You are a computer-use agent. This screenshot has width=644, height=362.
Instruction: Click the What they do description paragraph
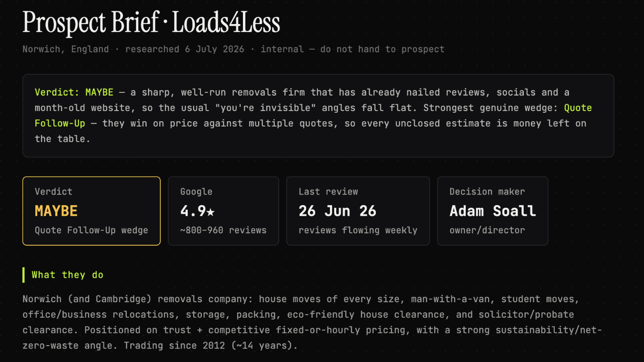[x=312, y=322]
